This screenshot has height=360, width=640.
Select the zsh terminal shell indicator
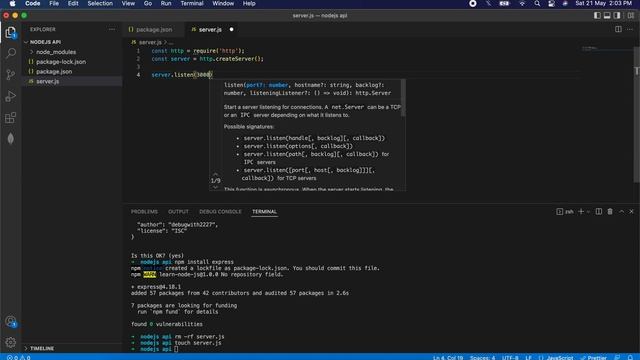(x=565, y=211)
